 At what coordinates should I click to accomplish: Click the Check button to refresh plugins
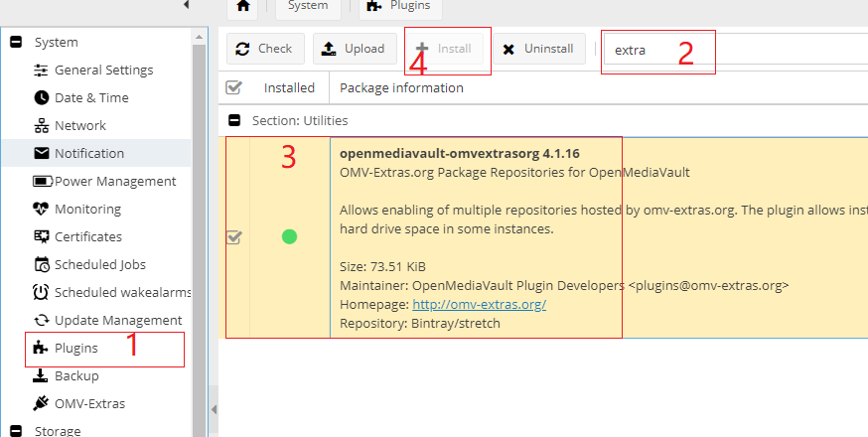tap(265, 49)
